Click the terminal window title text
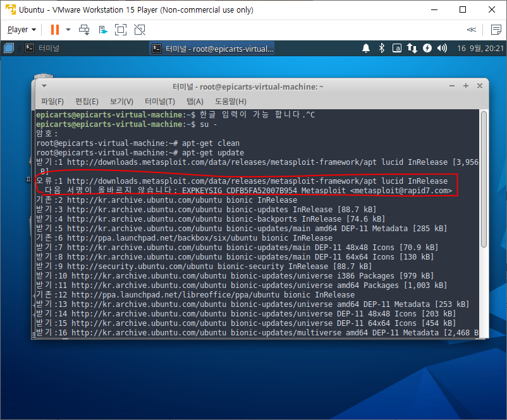 click(x=248, y=87)
